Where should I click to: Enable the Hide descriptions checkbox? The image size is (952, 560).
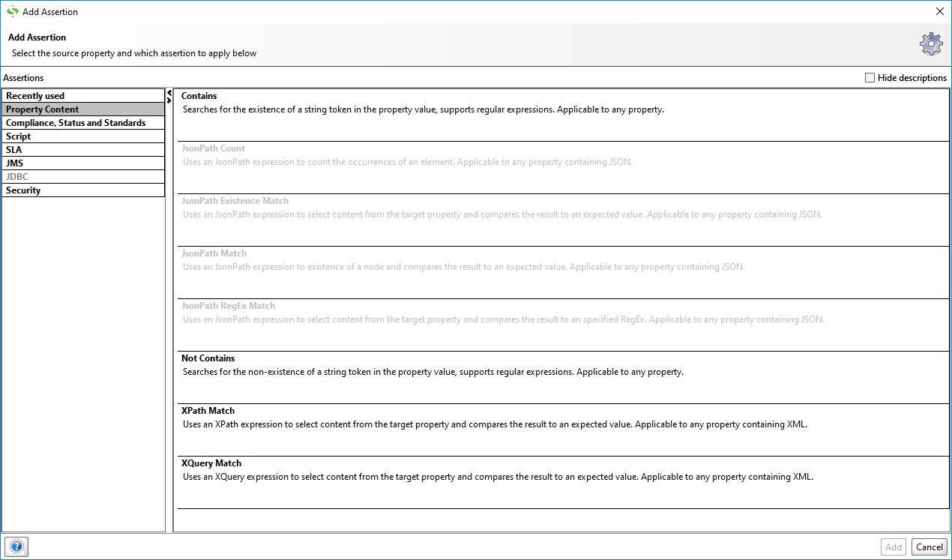(870, 78)
